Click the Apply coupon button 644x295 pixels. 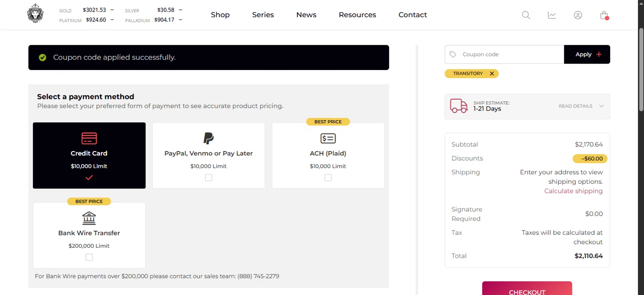(x=587, y=55)
